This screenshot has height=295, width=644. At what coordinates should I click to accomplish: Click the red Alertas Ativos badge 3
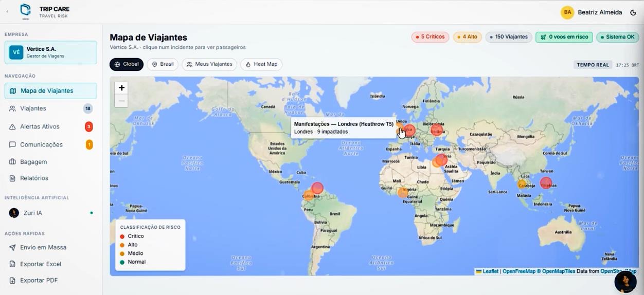click(x=89, y=126)
